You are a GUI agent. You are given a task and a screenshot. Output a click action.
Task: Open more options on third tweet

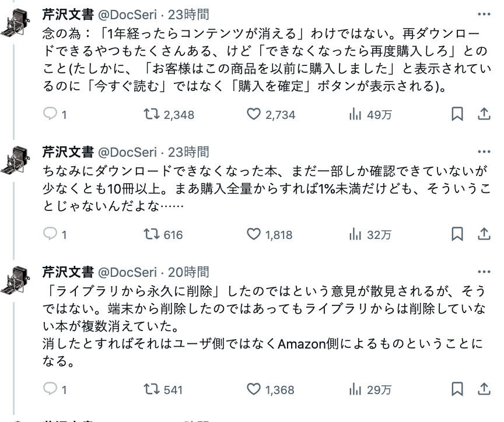(484, 272)
